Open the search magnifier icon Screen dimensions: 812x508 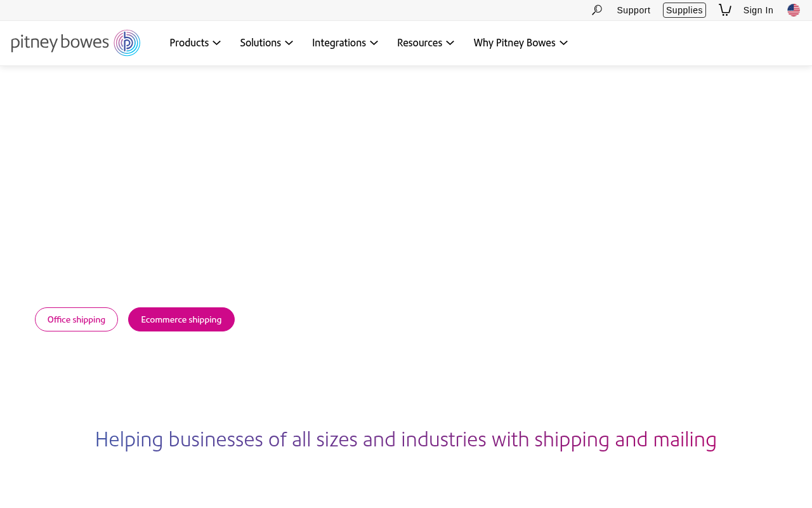click(597, 10)
